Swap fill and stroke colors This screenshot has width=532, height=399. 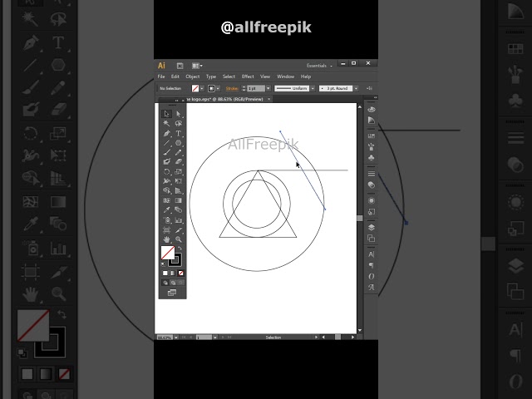point(180,249)
